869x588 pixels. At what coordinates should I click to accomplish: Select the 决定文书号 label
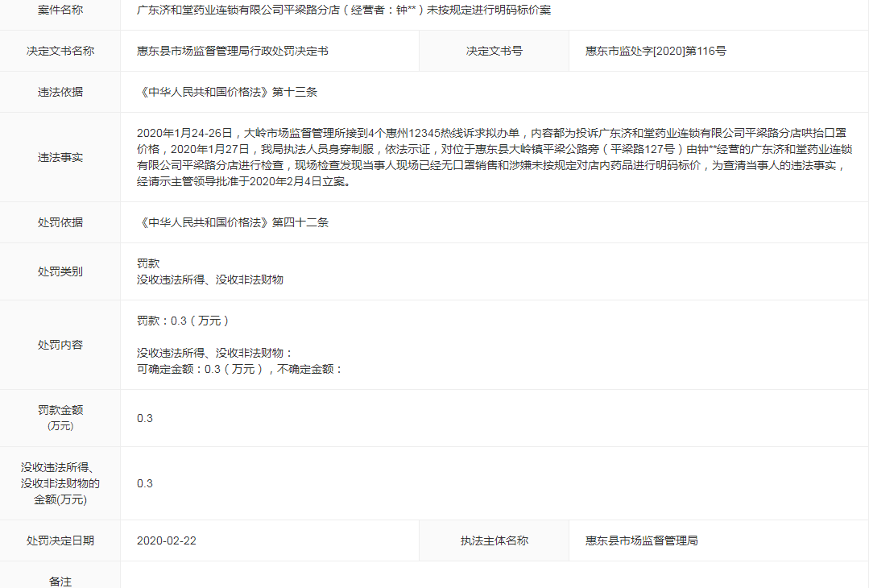494,51
